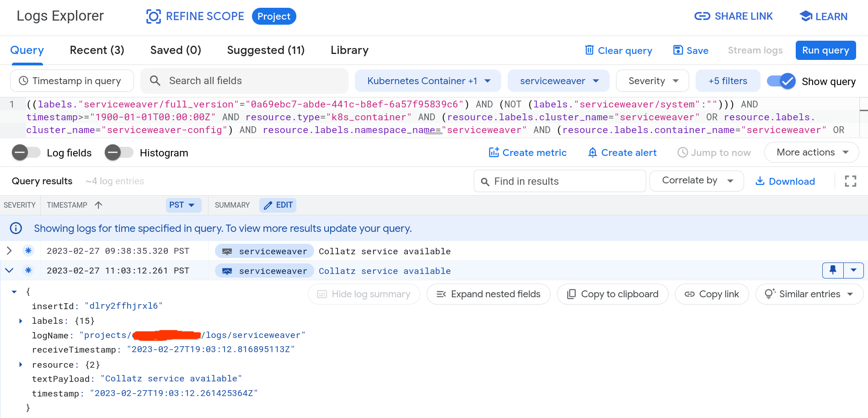Toggle the Log fields switch
The image size is (868, 418).
[x=26, y=152]
